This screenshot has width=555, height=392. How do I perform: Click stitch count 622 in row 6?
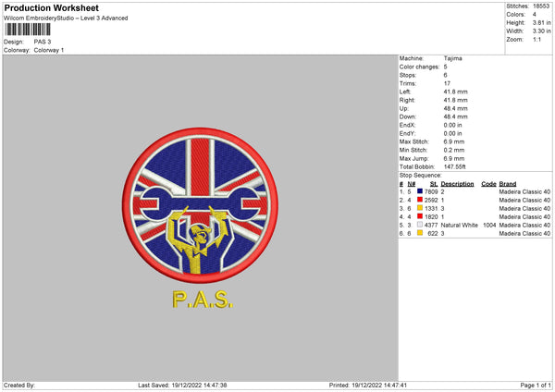[x=433, y=234]
